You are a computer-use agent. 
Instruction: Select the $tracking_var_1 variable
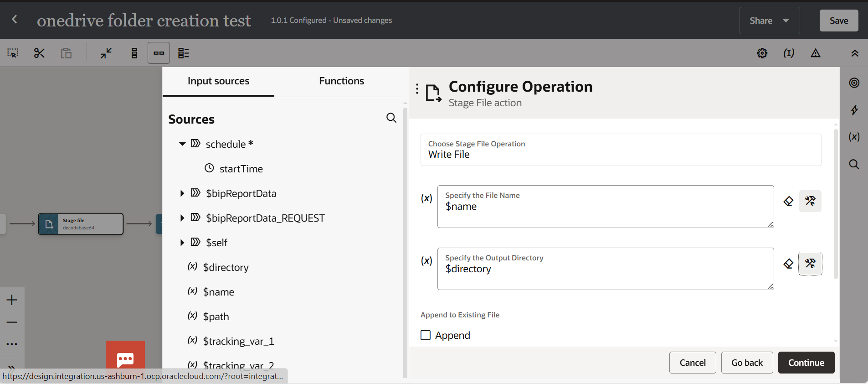tap(238, 341)
